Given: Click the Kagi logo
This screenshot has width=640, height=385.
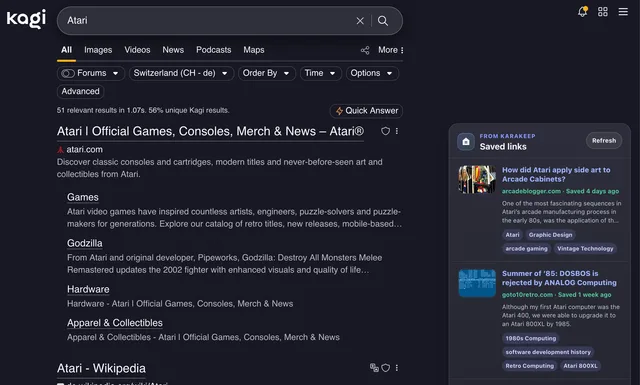Looking at the screenshot, I should (27, 19).
